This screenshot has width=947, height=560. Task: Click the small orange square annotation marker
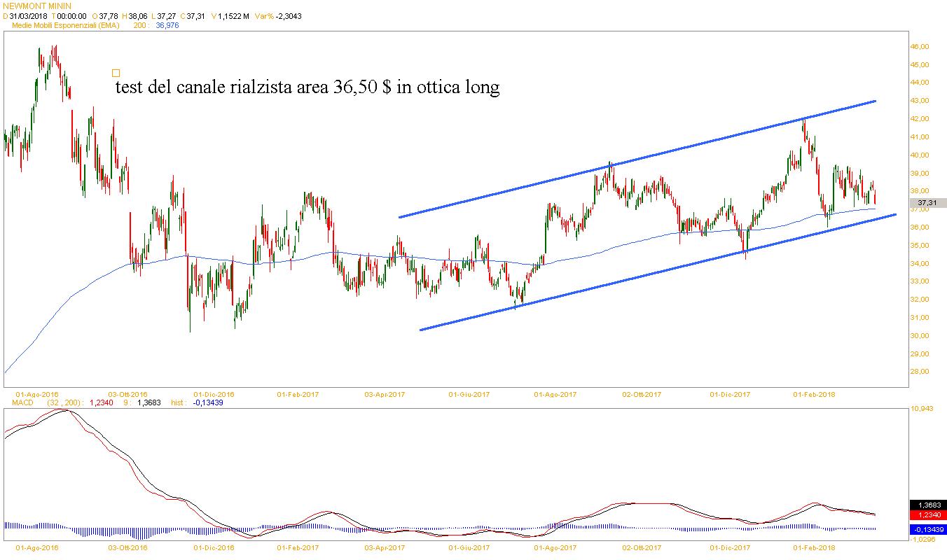pyautogui.click(x=116, y=73)
